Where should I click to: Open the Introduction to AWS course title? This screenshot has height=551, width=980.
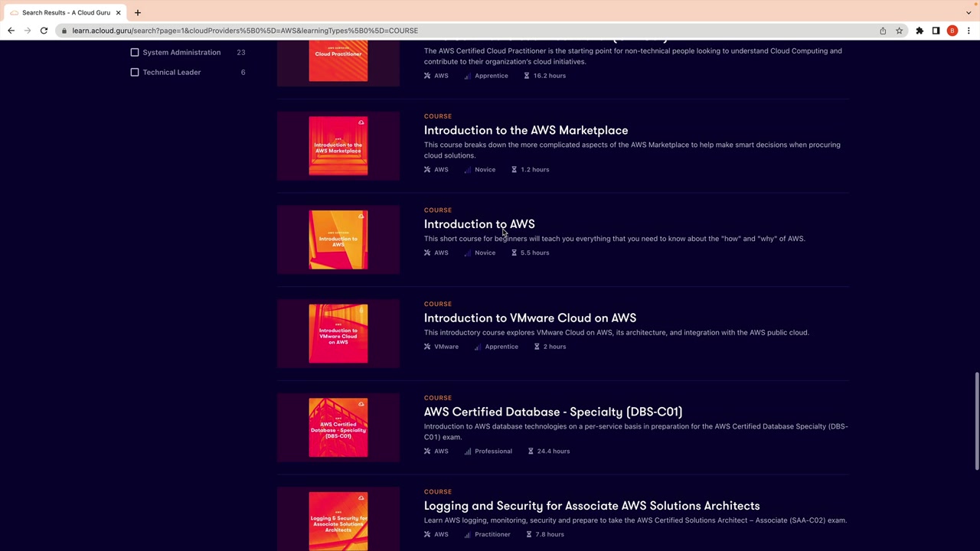[x=479, y=224]
